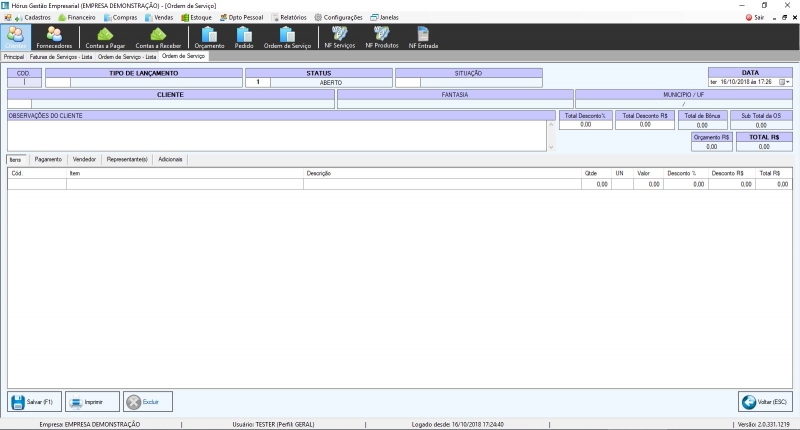Select the Vendedor tab
The image size is (800, 430).
pos(84,160)
